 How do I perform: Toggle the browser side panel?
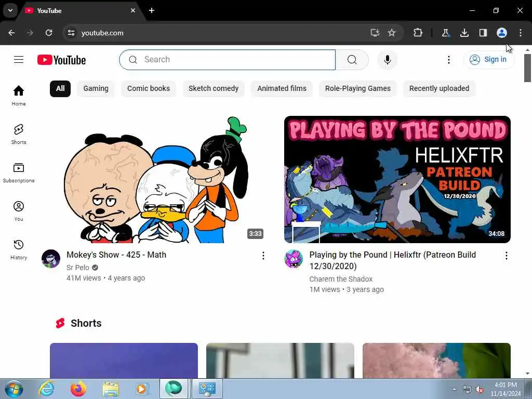point(483,33)
